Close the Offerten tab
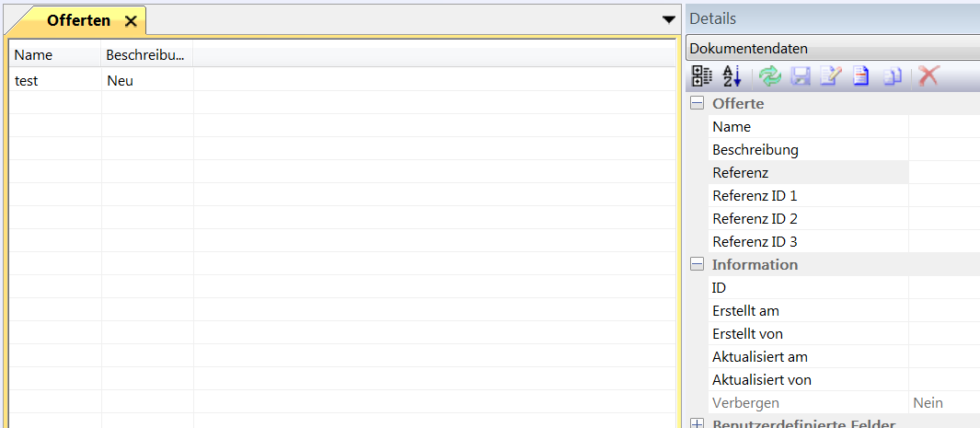Viewport: 980px width, 428px height. (131, 20)
